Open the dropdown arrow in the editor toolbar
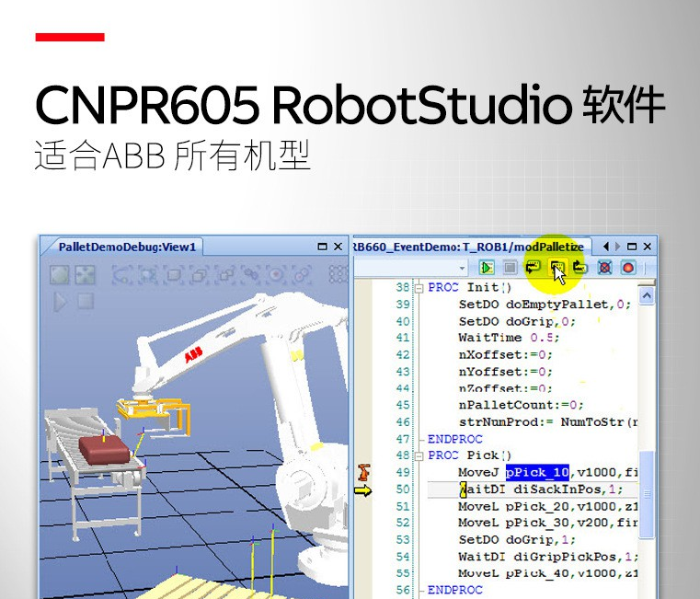Viewport: 700px width, 599px height. coord(462,269)
